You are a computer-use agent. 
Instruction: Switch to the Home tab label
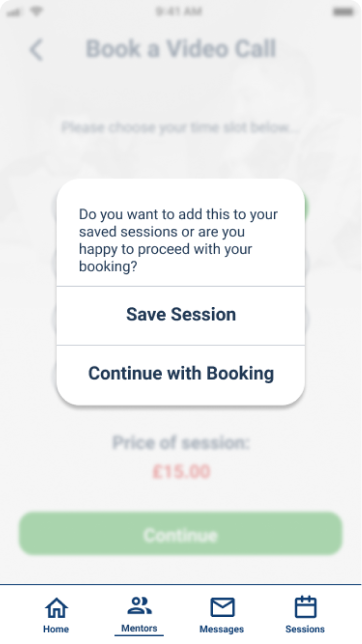(56, 629)
